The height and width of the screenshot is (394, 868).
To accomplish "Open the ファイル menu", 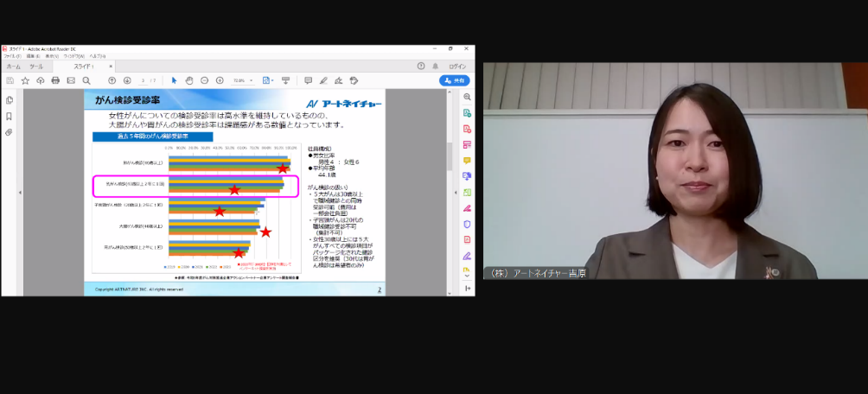I will pos(11,56).
